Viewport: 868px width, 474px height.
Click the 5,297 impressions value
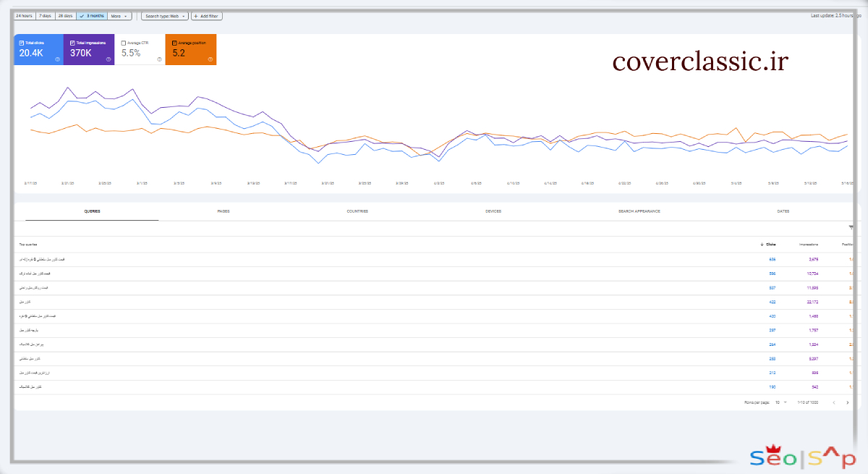[x=814, y=358]
